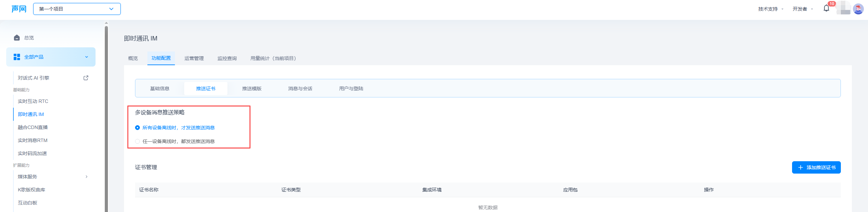Viewport: 868px width, 212px height.
Task: Select the 消息与会话 sub-tab
Action: tap(300, 89)
